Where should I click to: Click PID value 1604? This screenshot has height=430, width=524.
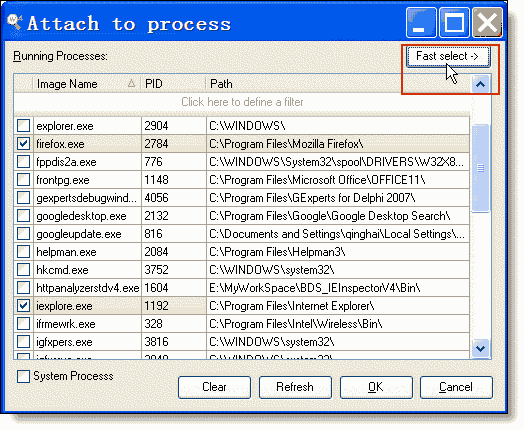coord(156,288)
